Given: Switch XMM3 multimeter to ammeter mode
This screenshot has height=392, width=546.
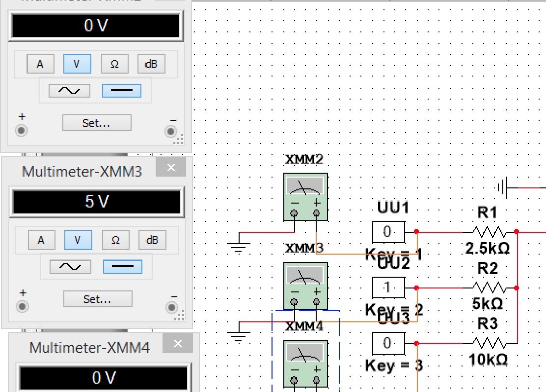Looking at the screenshot, I should coord(40,240).
